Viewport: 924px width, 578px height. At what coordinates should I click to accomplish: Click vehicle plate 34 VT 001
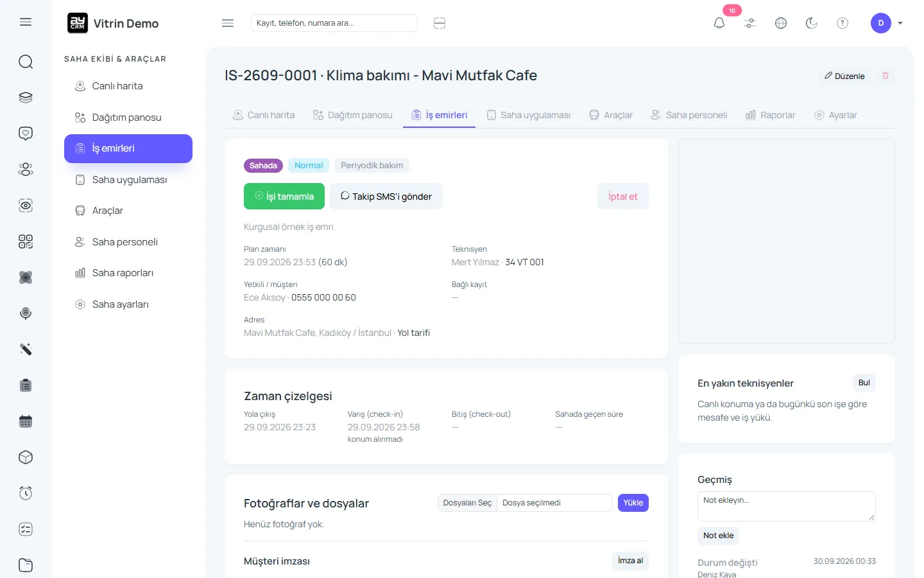click(x=525, y=262)
